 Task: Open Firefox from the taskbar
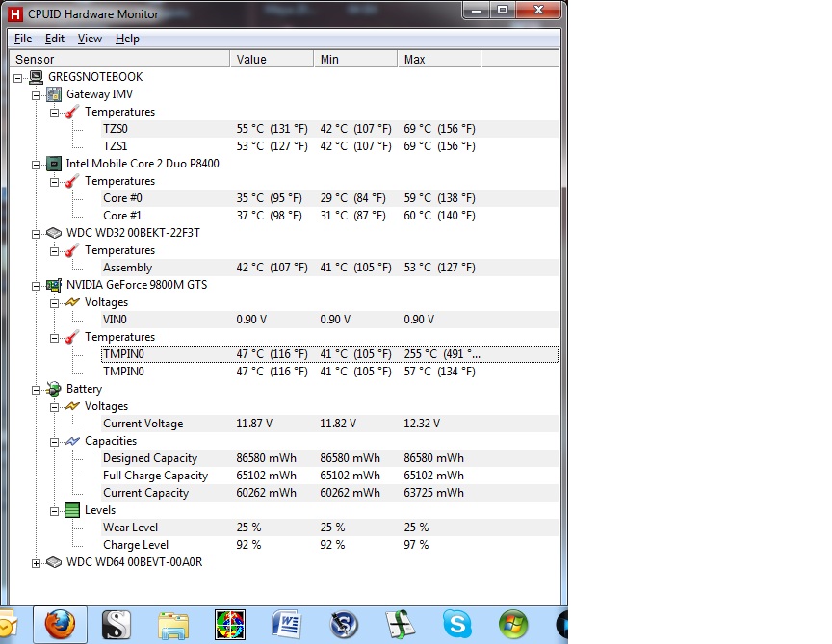(60, 625)
